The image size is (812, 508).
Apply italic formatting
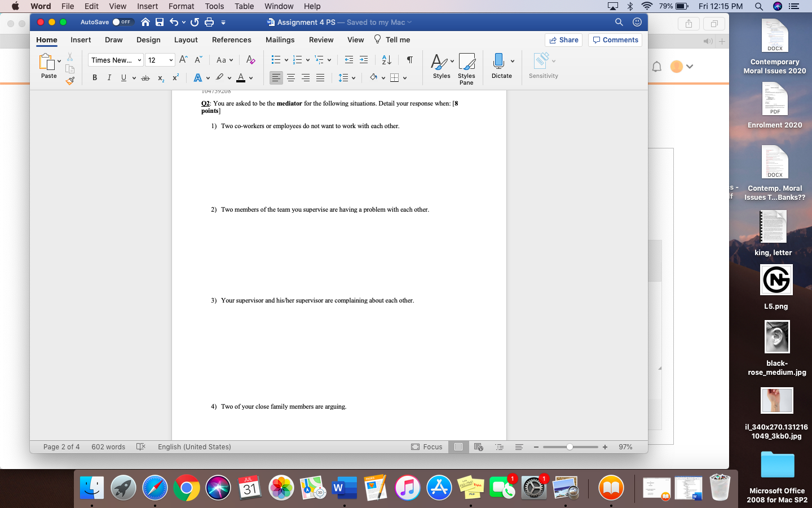pos(109,77)
